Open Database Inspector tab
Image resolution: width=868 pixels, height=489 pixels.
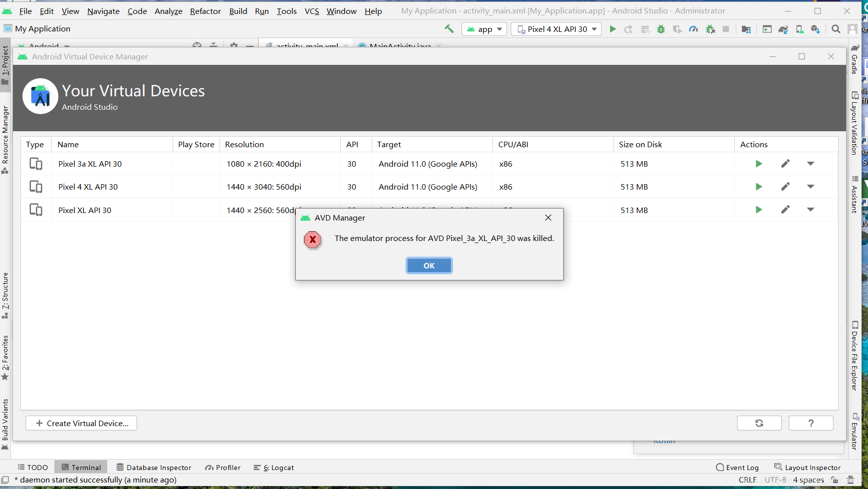point(154,468)
